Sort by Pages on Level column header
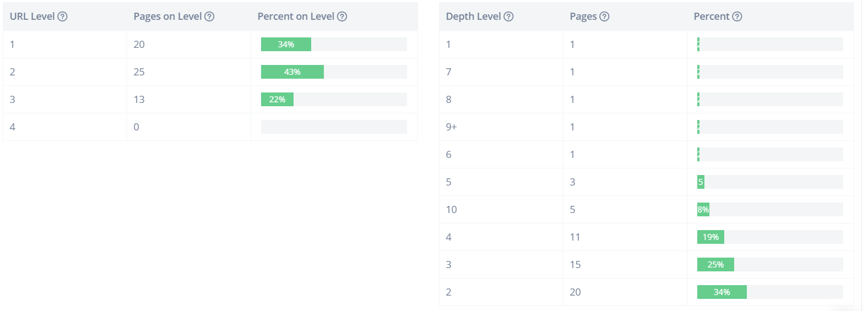Viewport: 868px width, 311px height. tap(167, 17)
